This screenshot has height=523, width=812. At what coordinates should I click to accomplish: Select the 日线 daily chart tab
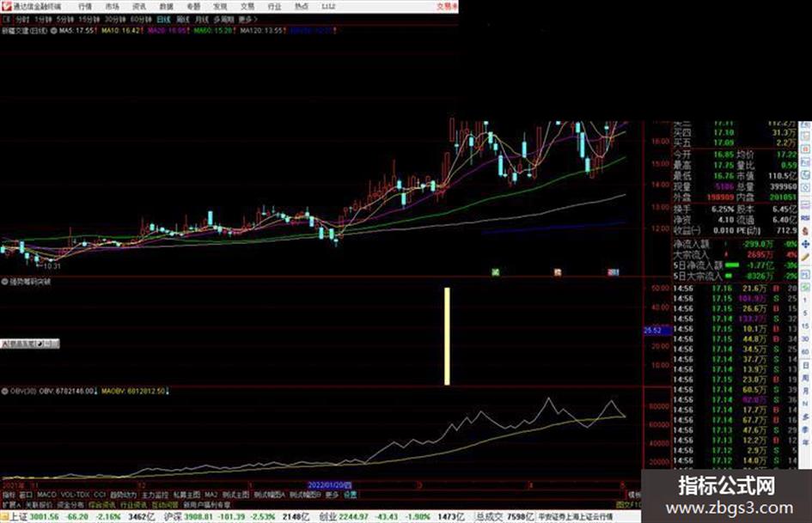tap(163, 19)
